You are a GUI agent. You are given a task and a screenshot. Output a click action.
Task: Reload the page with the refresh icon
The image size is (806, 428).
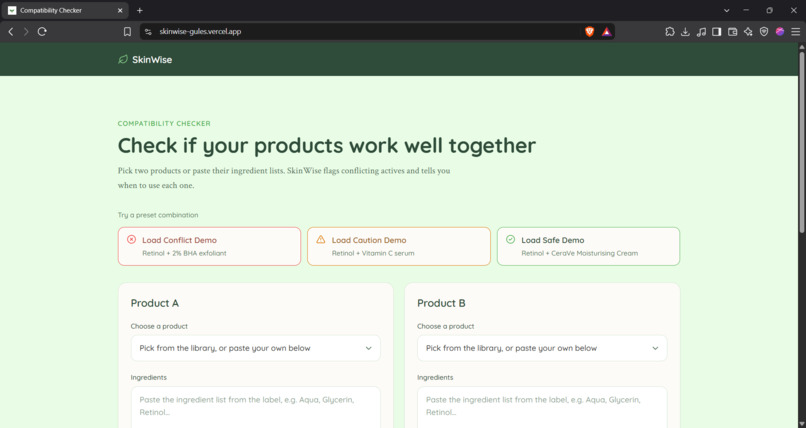42,32
